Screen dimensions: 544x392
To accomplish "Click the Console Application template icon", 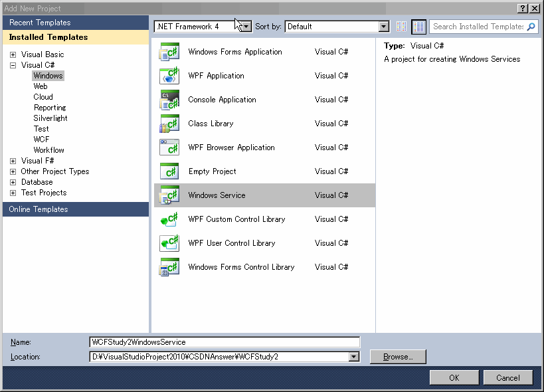I will [x=169, y=100].
